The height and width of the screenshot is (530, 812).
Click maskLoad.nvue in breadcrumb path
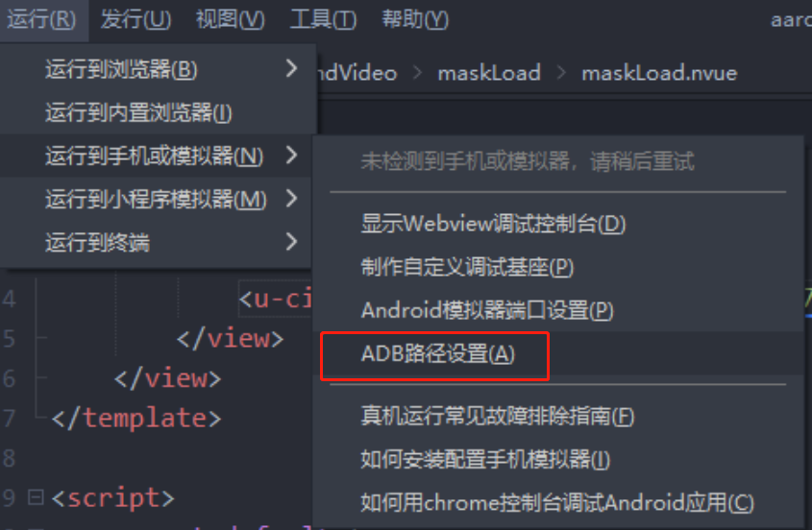pyautogui.click(x=658, y=72)
